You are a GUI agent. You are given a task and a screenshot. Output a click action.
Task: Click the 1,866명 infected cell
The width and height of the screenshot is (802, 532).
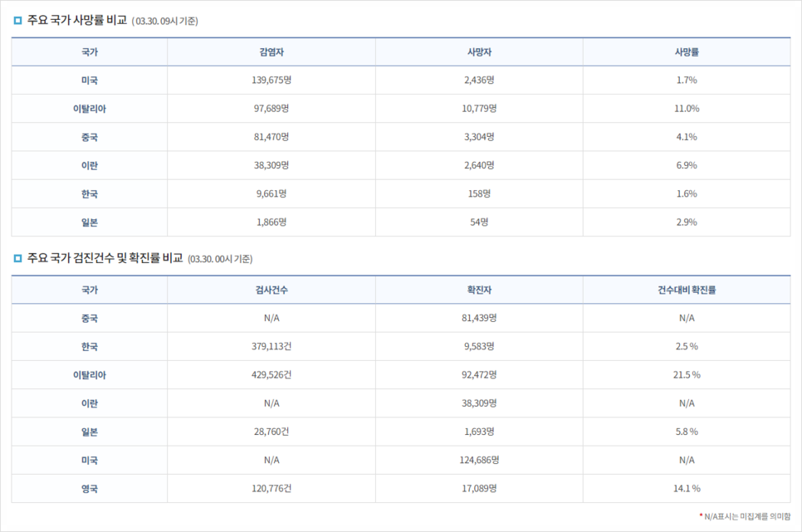pos(271,222)
